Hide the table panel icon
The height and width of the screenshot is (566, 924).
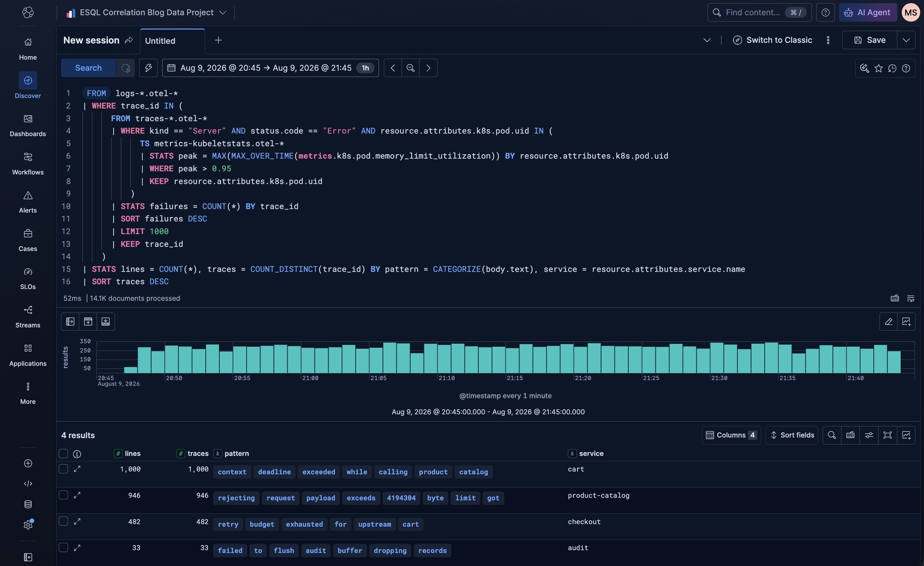106,321
